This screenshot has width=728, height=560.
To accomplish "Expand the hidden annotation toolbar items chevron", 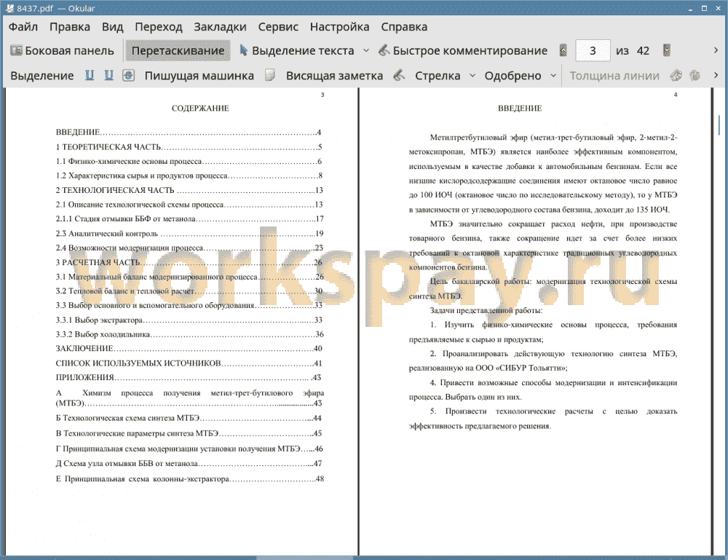I will [x=716, y=75].
